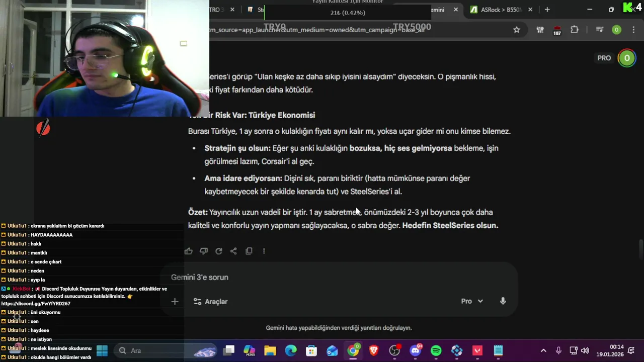Open the browser Extensions puzzle icon
This screenshot has height=362, width=644.
click(575, 30)
